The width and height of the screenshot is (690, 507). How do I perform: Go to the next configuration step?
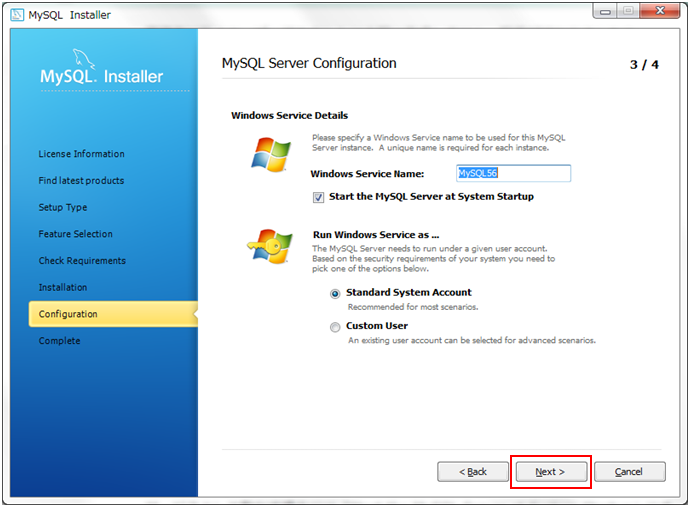(x=551, y=472)
